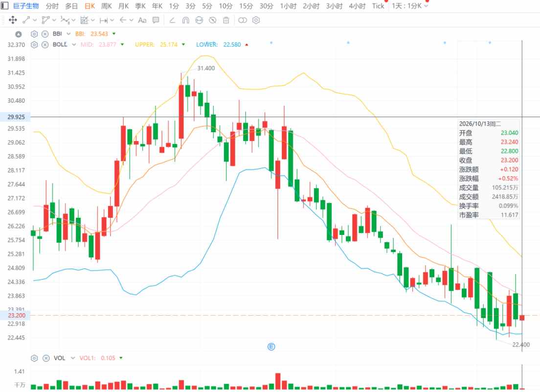Click the E event marker on chart
The width and height of the screenshot is (540, 392).
[271, 346]
